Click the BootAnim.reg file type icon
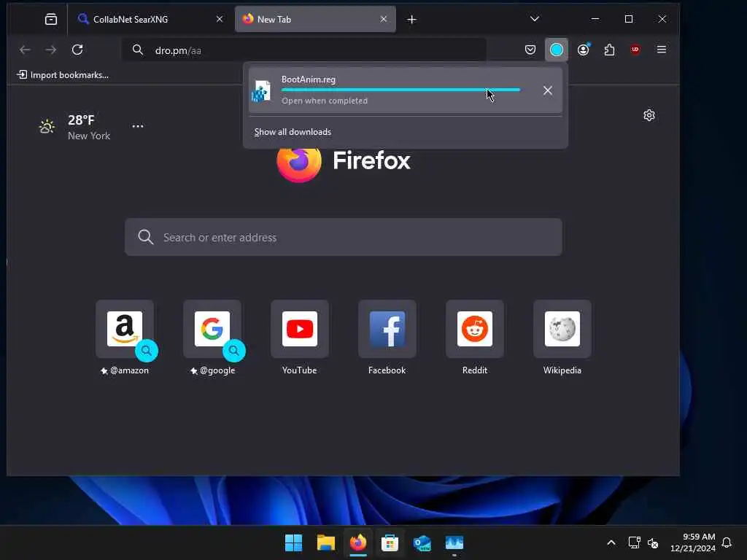The image size is (747, 560). (x=261, y=91)
